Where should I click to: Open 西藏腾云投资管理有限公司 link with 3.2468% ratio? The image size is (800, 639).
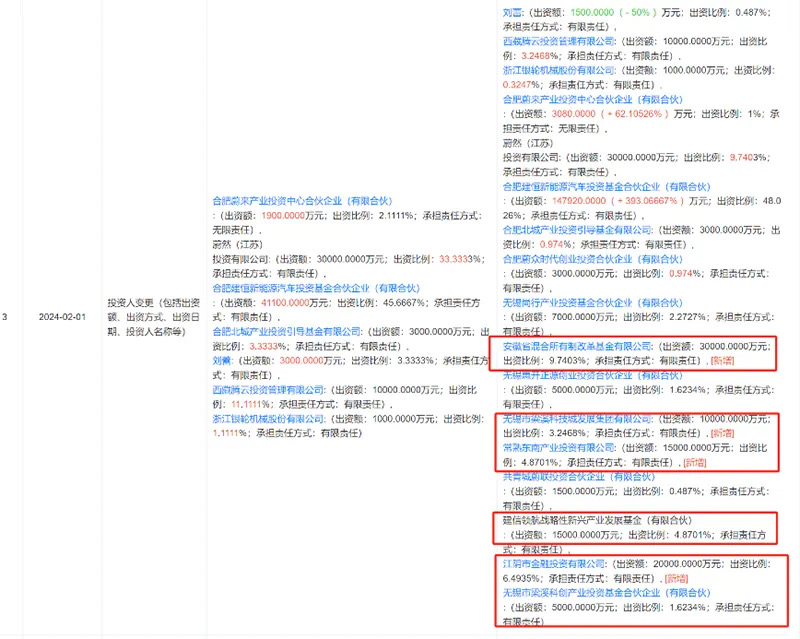pos(559,41)
